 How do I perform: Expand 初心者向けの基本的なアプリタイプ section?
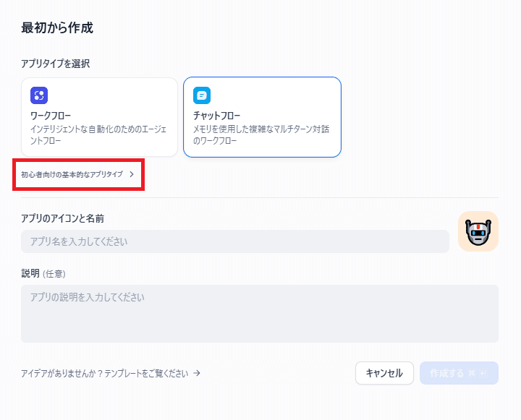77,174
